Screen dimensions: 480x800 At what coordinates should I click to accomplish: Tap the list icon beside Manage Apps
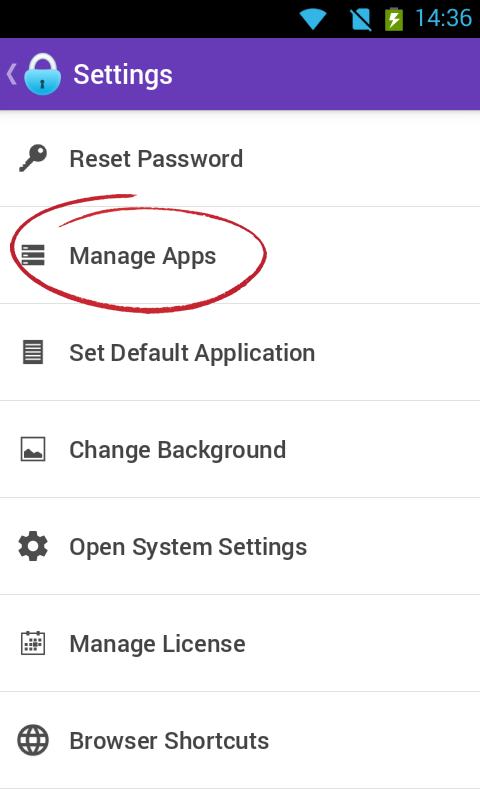pos(33,255)
